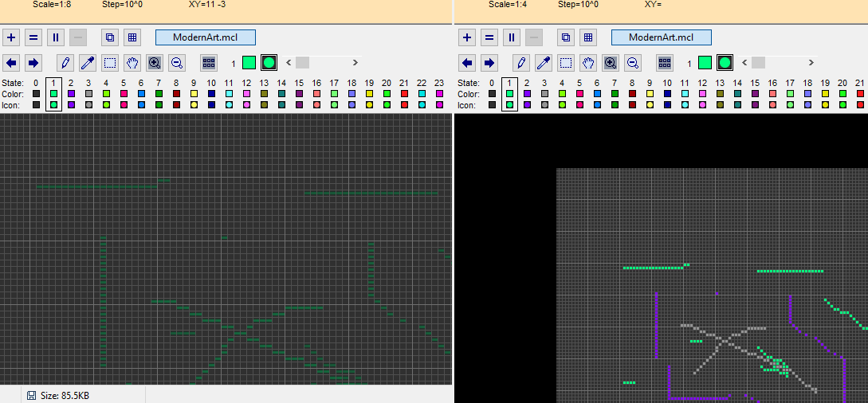Screen dimensions: 868x403
Task: Click 'XY=11 -3' coordinates text
Action: coord(207,5)
